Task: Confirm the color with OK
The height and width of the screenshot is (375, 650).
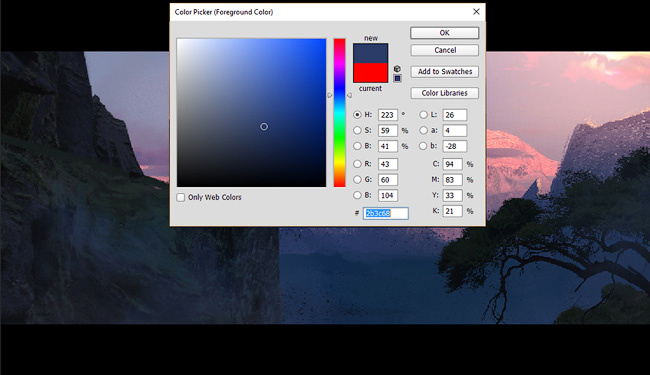Action: coord(444,33)
